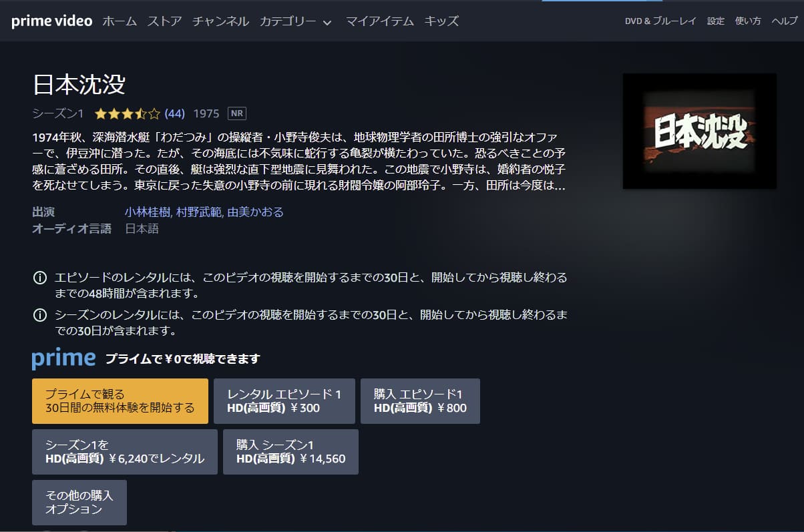Click the 日本語 audio language value
This screenshot has width=804, height=532.
[142, 229]
